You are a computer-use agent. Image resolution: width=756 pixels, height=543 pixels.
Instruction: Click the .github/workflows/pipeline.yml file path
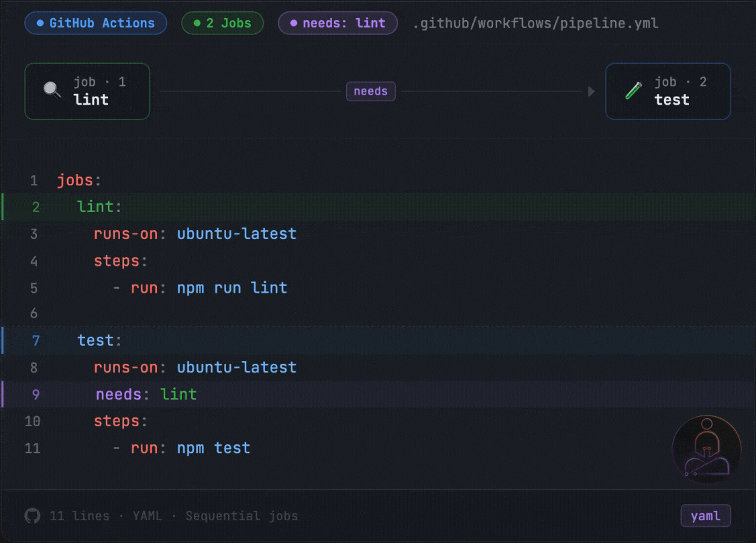(x=535, y=23)
